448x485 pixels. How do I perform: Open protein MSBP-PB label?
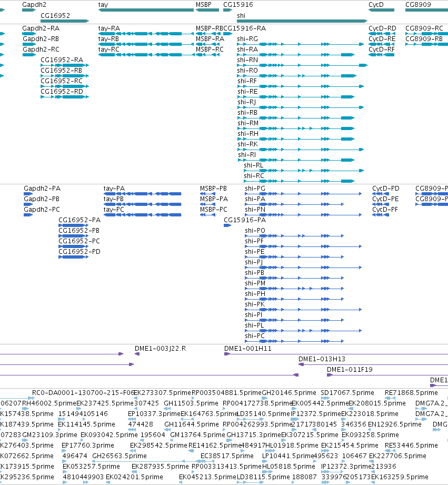tap(213, 189)
